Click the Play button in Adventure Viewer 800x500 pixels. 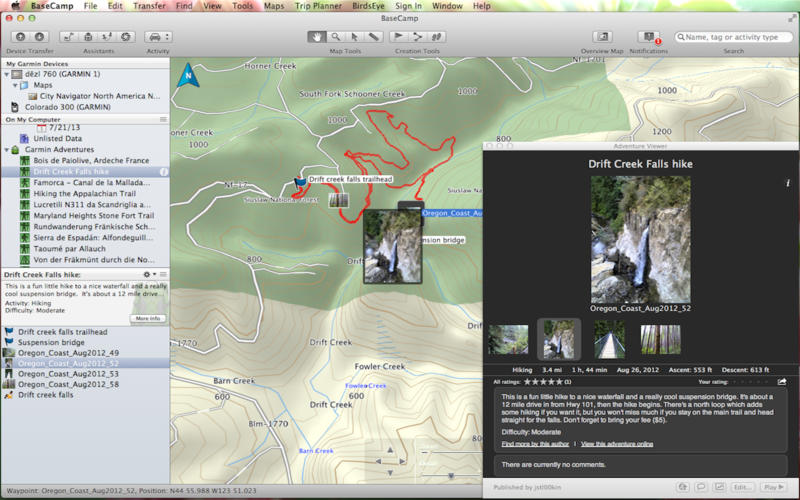pos(772,487)
